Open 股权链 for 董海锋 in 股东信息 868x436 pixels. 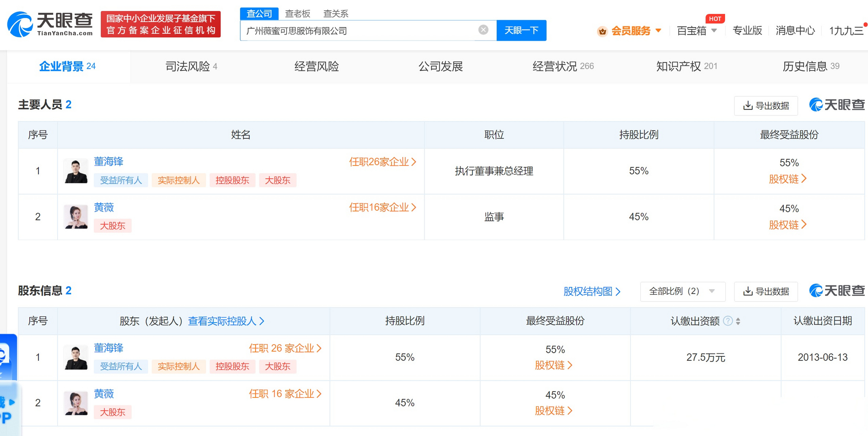pyautogui.click(x=554, y=365)
